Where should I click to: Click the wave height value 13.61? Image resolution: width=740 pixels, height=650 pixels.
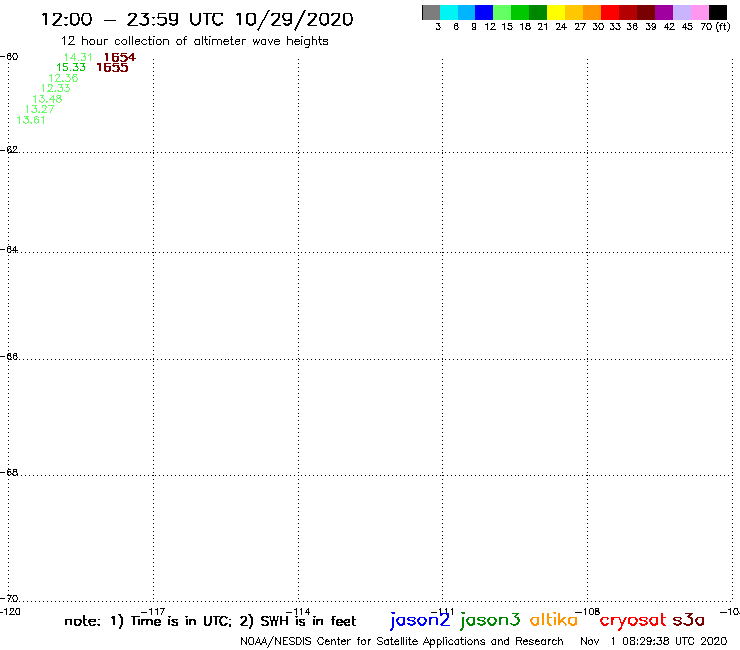click(x=31, y=120)
